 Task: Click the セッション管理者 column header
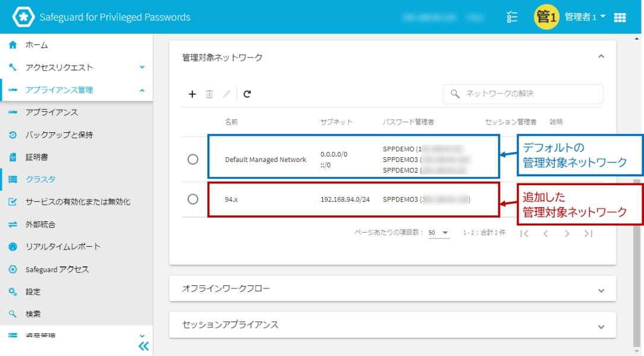pyautogui.click(x=510, y=122)
